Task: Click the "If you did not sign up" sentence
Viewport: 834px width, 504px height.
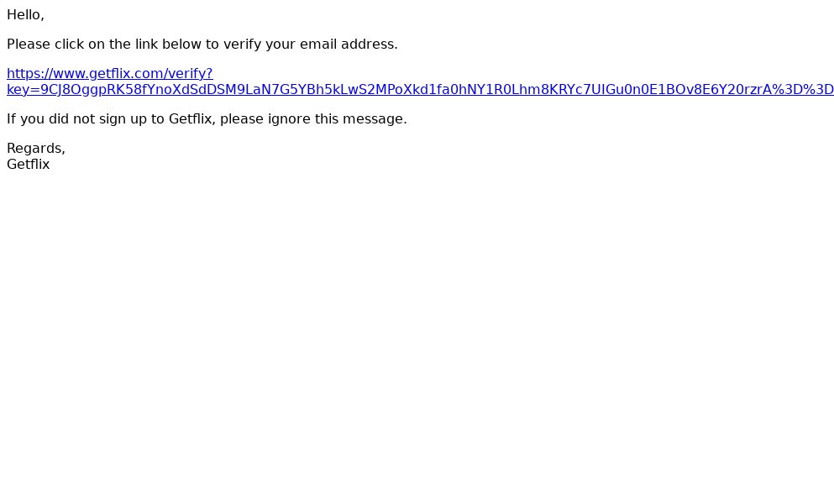Action: pyautogui.click(x=207, y=118)
